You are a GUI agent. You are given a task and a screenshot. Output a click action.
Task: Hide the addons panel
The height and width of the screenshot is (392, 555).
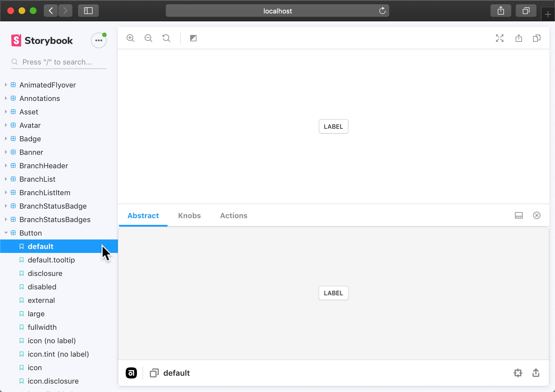(x=537, y=215)
